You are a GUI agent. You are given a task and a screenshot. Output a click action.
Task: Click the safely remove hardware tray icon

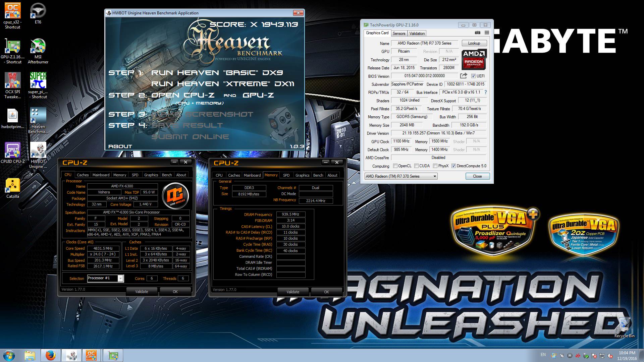[x=586, y=356]
